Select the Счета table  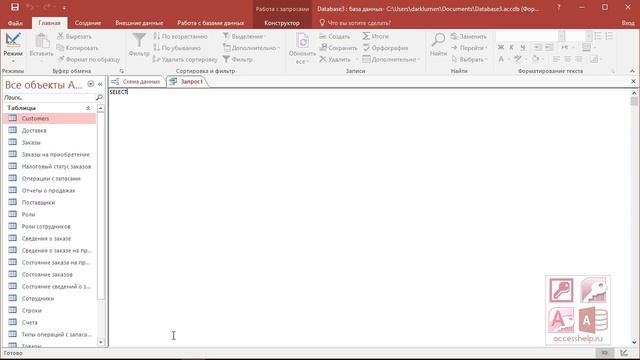(50, 322)
